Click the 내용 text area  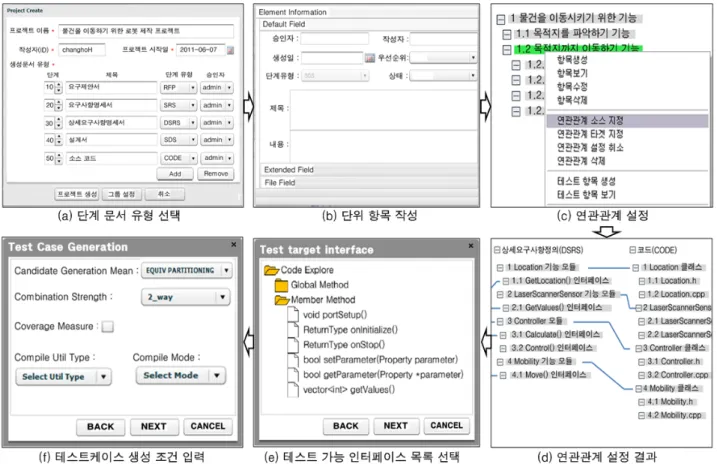click(384, 147)
